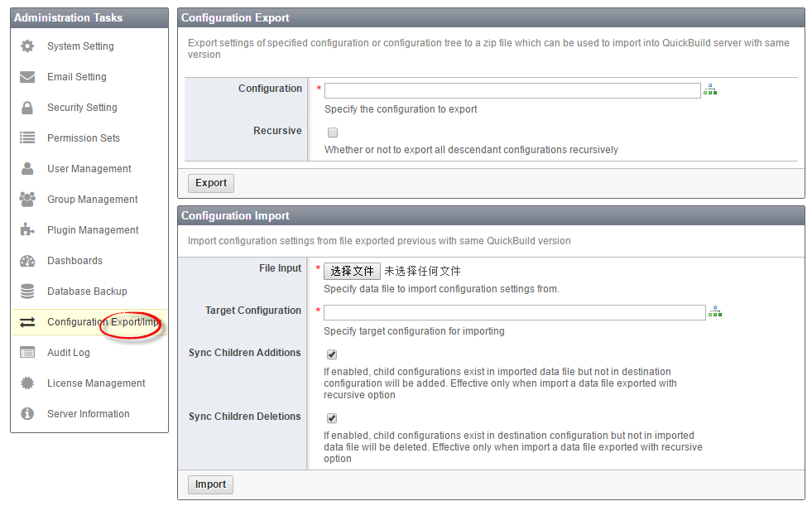The height and width of the screenshot is (506, 812).
Task: Click the 'Recursive' field label
Action: [x=277, y=131]
